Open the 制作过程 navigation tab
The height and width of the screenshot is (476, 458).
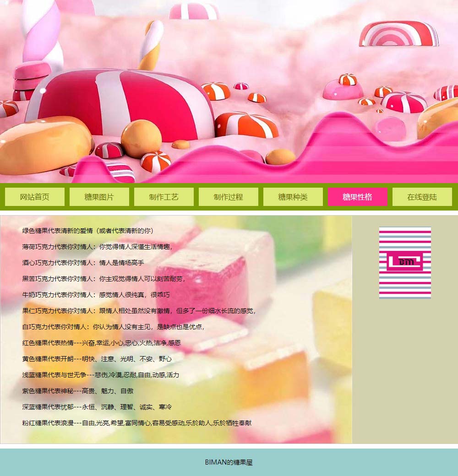pyautogui.click(x=229, y=197)
